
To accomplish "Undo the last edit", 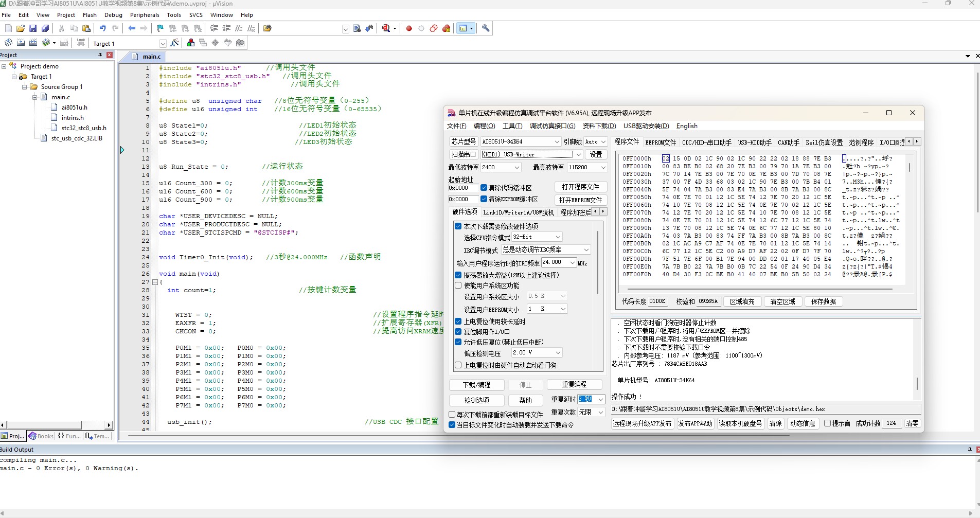I will point(103,28).
